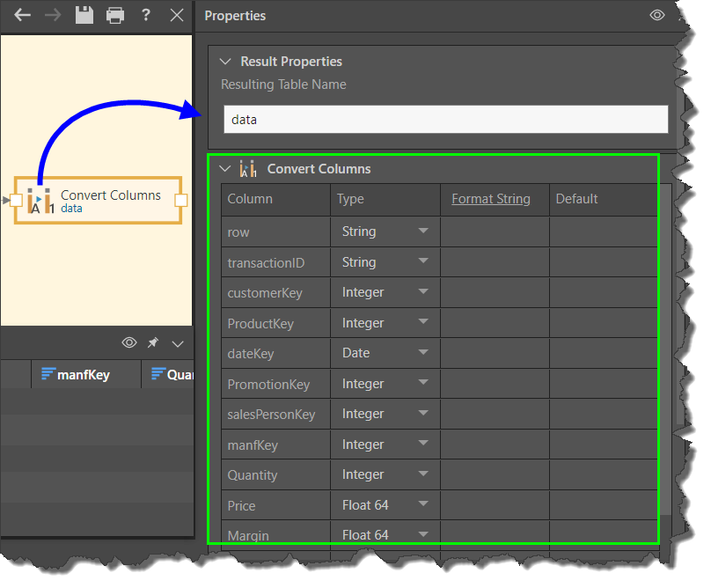This screenshot has width=711, height=588.
Task: Toggle the Properties panel eye icon
Action: coord(656,16)
